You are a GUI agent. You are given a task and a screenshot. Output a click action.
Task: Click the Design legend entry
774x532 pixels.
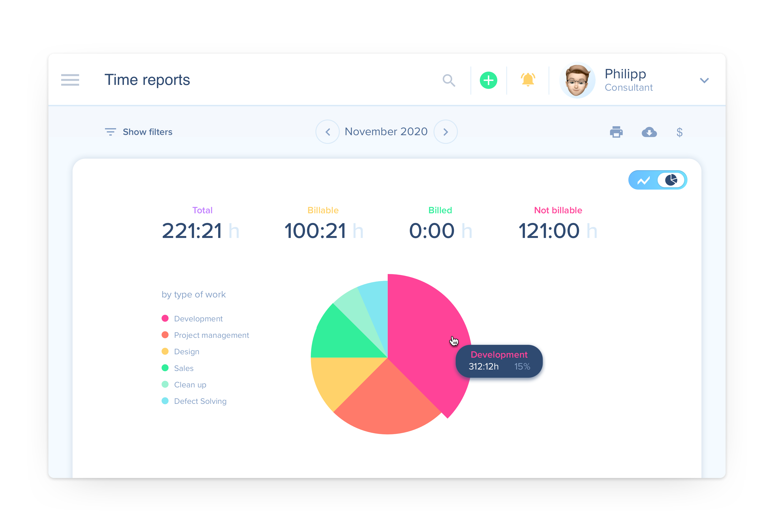click(180, 352)
